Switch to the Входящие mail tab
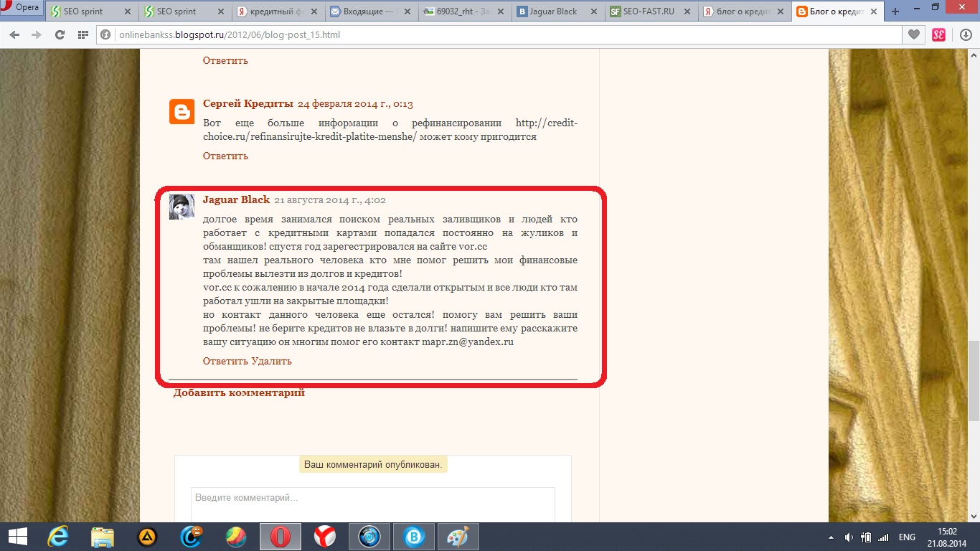The height and width of the screenshot is (551, 980). [x=371, y=11]
